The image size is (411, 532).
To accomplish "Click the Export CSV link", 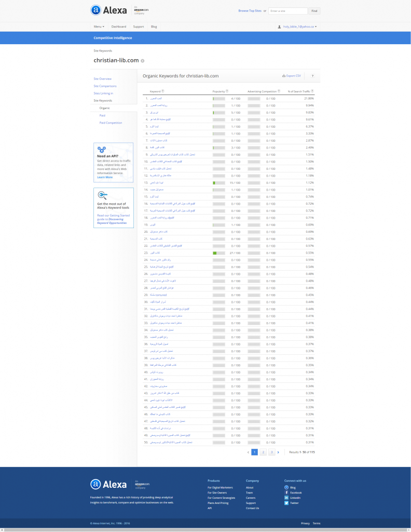I will (x=292, y=76).
